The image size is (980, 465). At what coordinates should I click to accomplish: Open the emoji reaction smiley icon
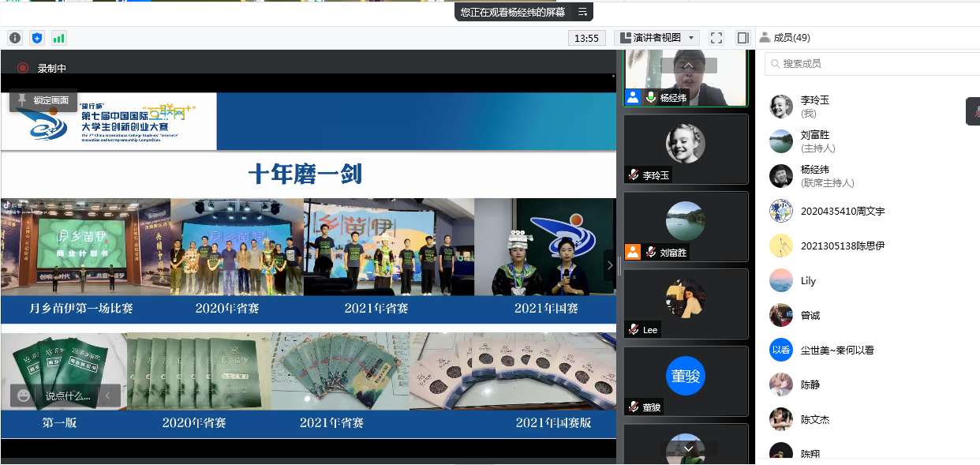click(24, 396)
